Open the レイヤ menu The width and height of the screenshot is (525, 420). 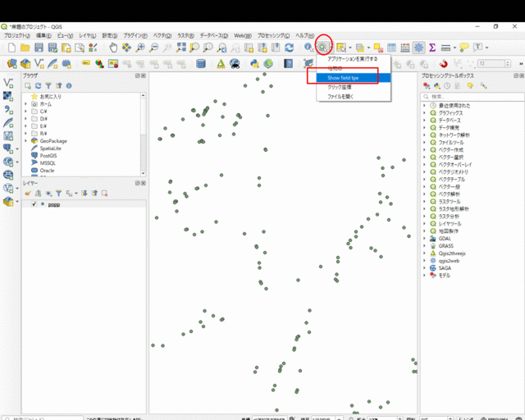click(x=88, y=35)
